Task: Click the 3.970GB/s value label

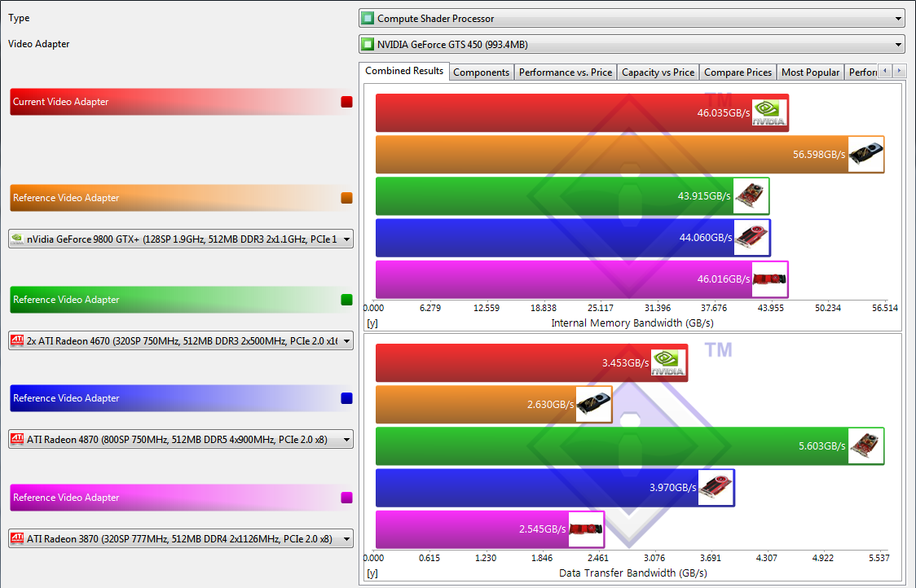Action: 673,487
